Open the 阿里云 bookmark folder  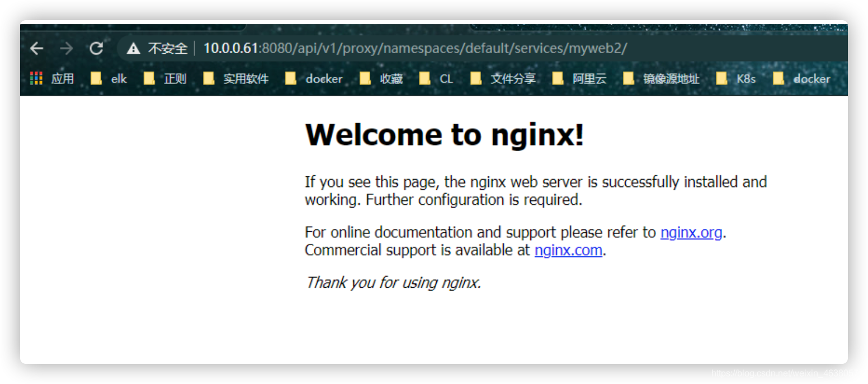579,78
